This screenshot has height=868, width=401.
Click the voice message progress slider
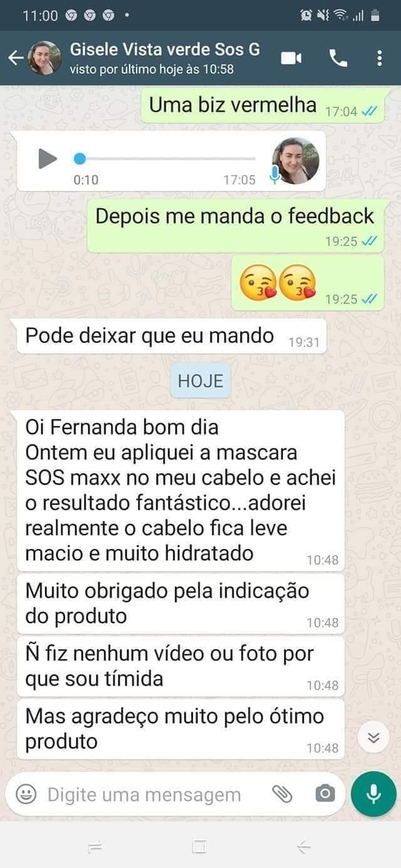click(166, 158)
